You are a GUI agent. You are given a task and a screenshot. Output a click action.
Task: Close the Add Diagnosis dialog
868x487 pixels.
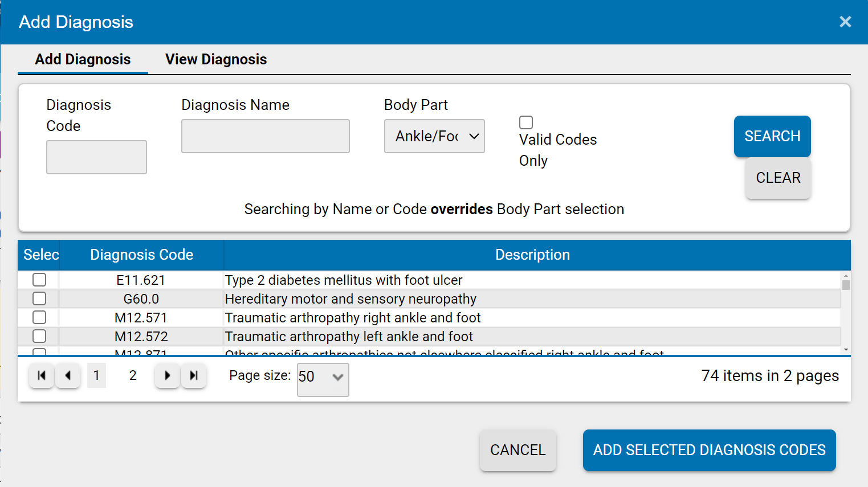click(x=845, y=22)
